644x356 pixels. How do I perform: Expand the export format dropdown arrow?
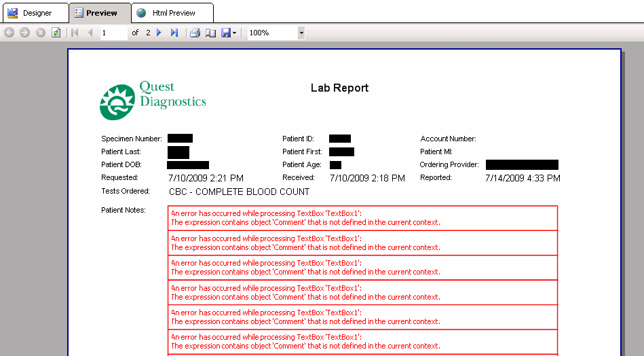235,33
